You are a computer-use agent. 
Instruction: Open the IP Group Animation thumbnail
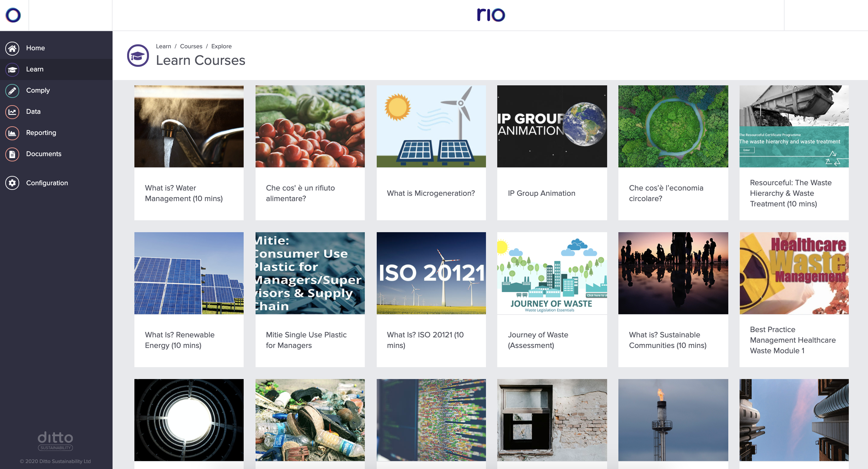[552, 127]
